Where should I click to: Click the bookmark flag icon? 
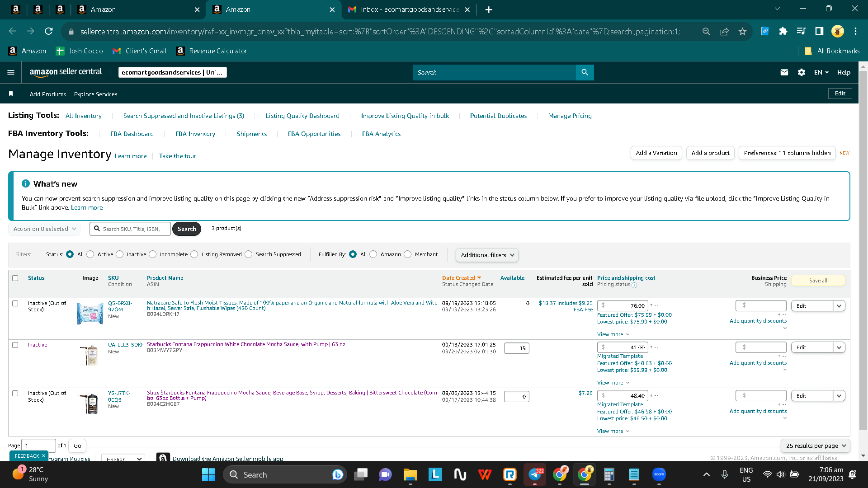click(x=11, y=94)
